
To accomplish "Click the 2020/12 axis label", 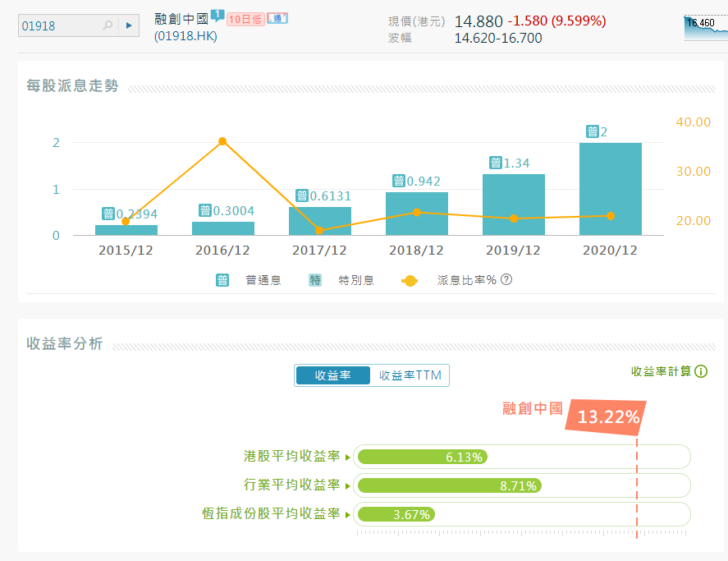I will (610, 250).
